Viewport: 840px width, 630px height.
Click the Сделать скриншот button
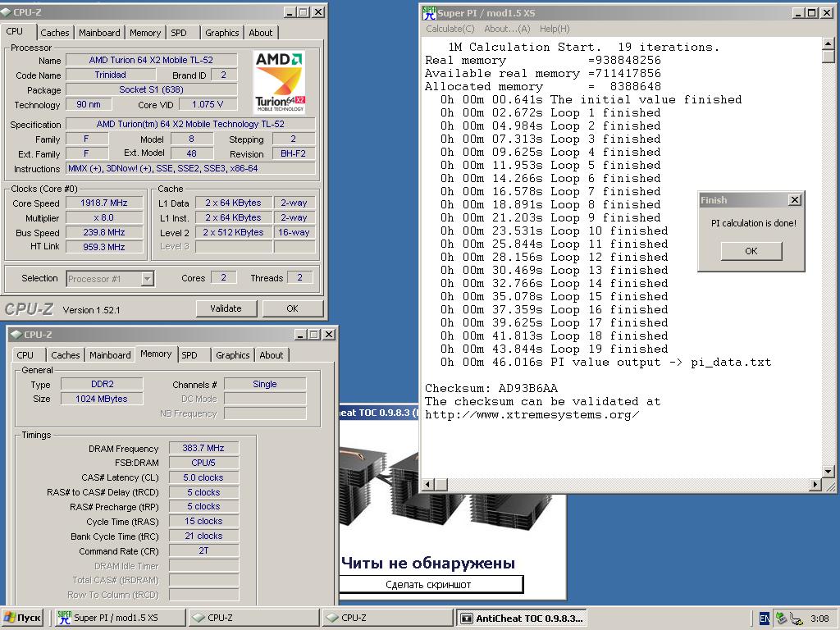[430, 584]
